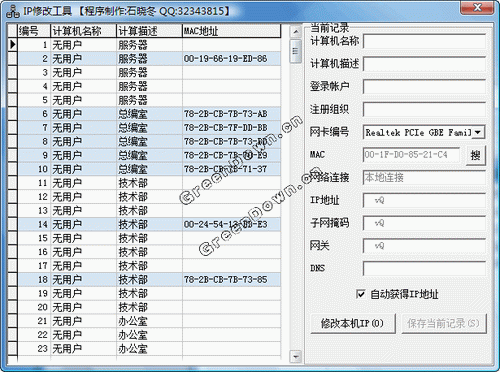The height and width of the screenshot is (372, 500).
Task: Select the MAC cell in row 10
Action: coord(231,169)
